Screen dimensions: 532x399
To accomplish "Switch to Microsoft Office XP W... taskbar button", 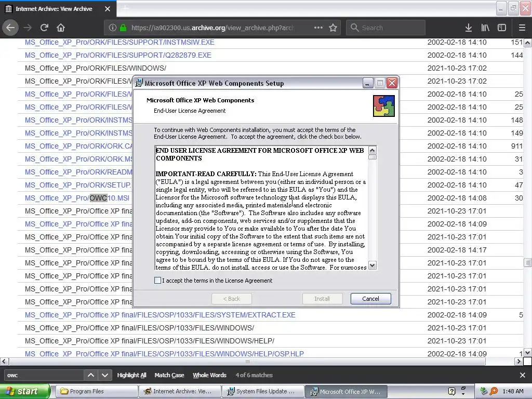I will point(347,391).
